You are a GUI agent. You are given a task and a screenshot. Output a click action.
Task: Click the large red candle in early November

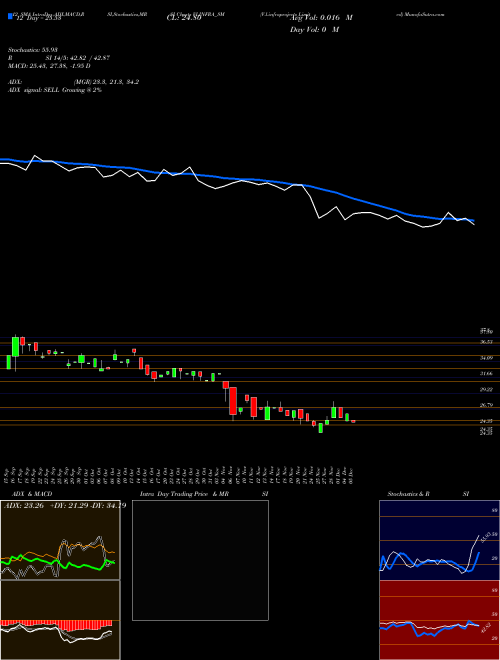point(233,401)
